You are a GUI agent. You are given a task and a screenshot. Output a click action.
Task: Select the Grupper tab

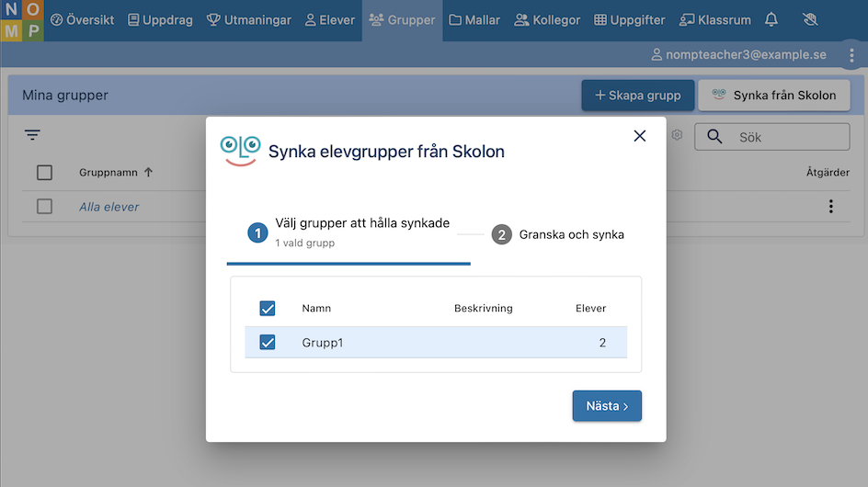click(x=403, y=20)
